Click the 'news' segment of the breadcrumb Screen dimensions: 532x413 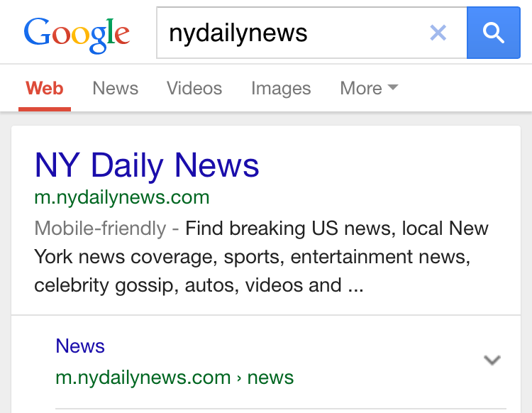tap(270, 378)
